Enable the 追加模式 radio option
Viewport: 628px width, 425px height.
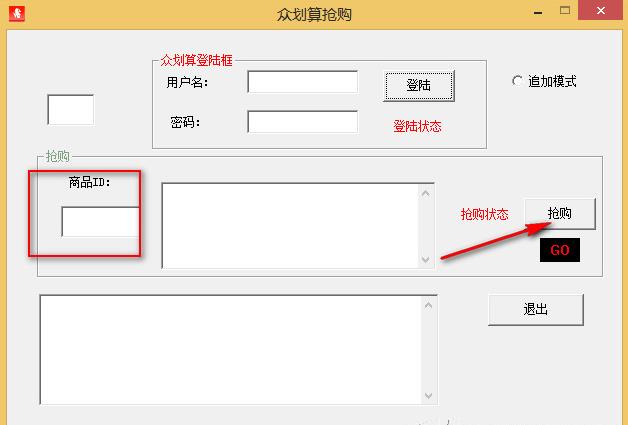518,82
